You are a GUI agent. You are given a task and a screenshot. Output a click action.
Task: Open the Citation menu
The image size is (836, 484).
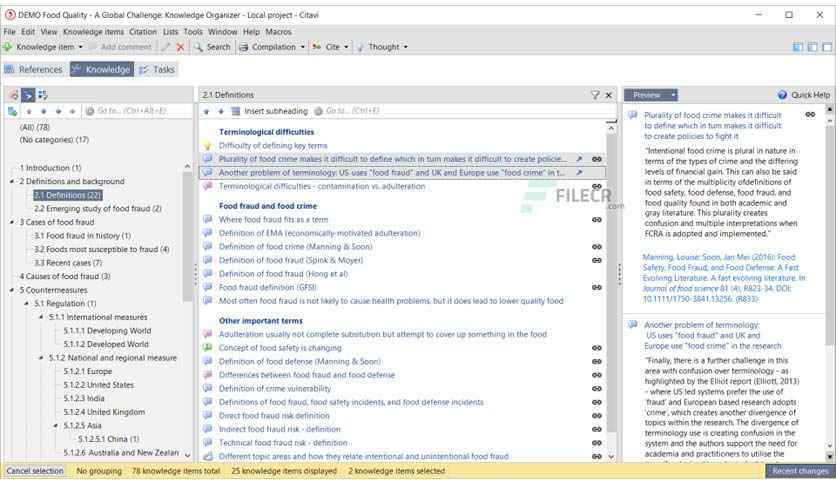[x=143, y=32]
